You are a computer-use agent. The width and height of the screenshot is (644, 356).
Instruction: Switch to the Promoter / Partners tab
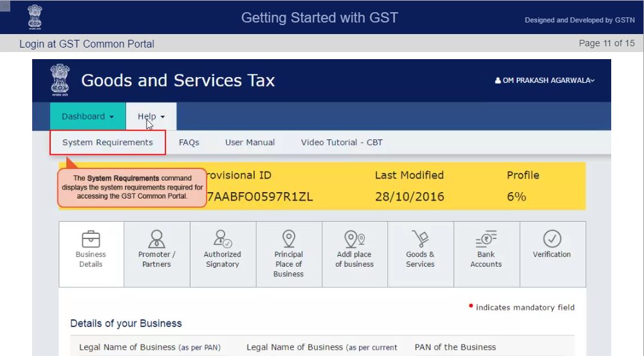tap(157, 254)
